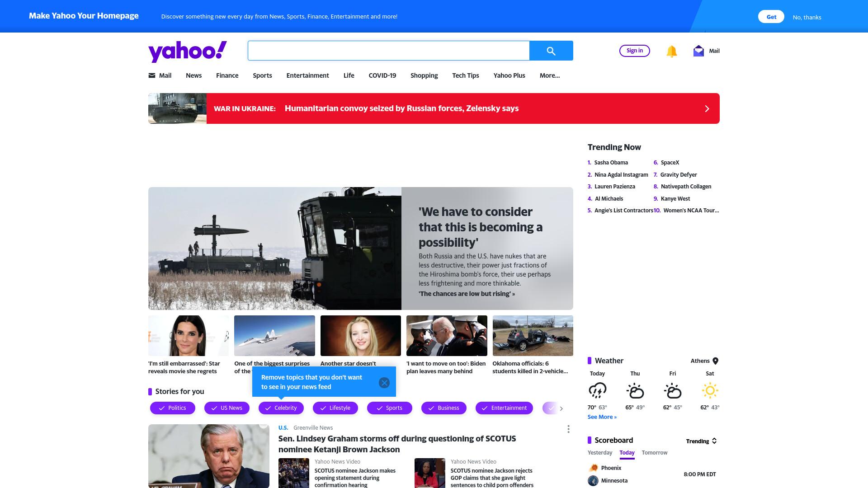Dismiss banner with No, thanks
868x488 pixels.
(x=807, y=17)
